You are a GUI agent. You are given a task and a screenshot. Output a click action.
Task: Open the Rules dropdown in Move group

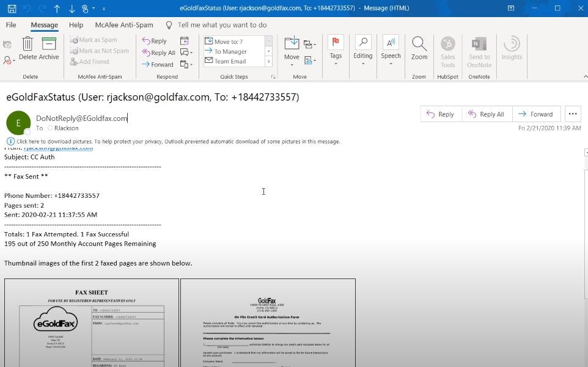pyautogui.click(x=309, y=45)
